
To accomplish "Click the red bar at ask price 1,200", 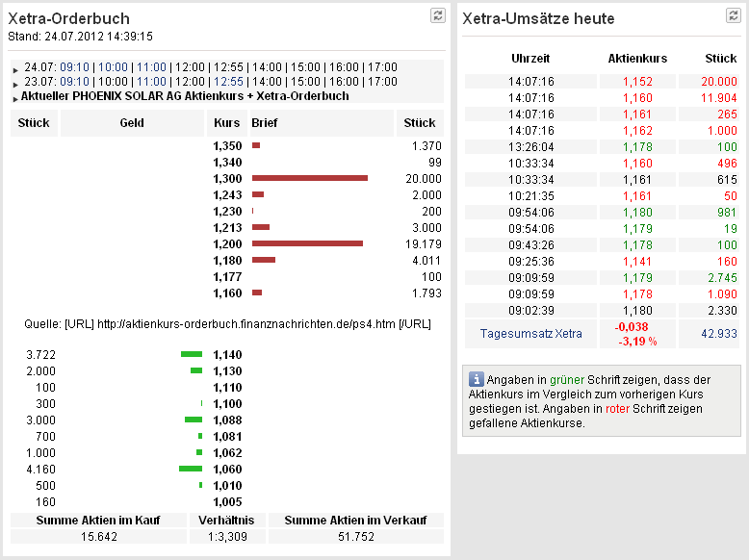I will point(308,243).
